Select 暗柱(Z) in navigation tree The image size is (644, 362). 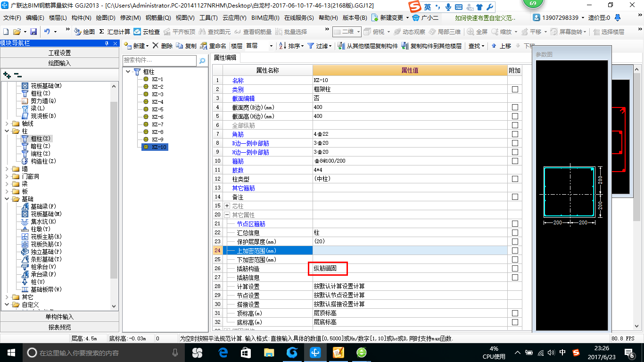point(36,146)
